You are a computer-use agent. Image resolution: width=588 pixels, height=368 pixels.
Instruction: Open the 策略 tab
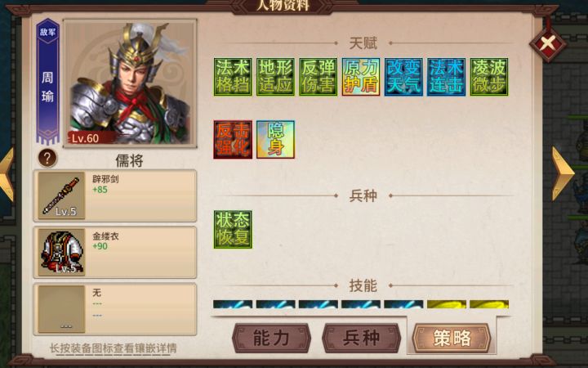452,338
